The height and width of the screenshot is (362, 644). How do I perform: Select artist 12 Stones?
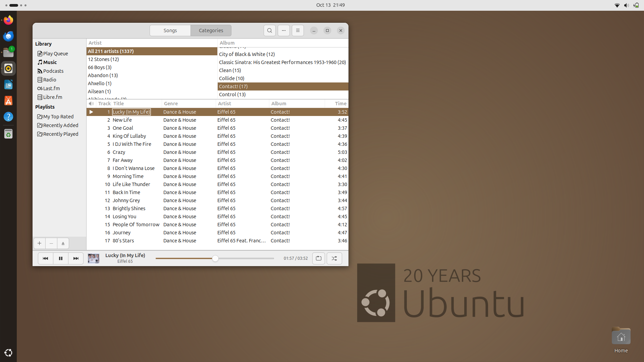coord(152,59)
